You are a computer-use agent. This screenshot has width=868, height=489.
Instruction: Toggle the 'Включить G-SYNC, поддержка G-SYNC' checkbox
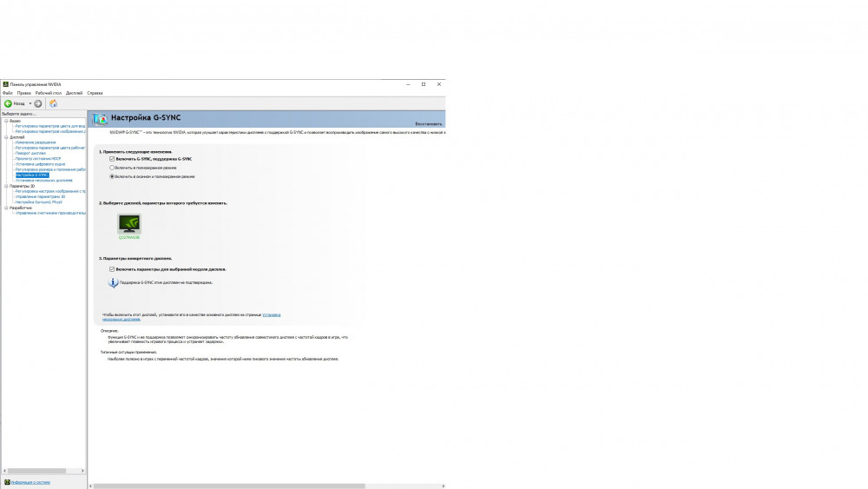pos(112,159)
